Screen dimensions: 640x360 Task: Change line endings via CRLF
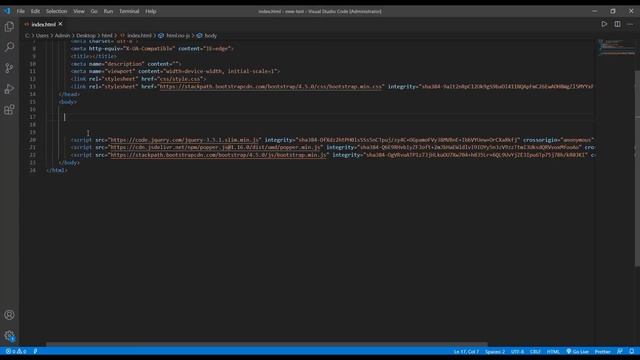tap(535, 351)
